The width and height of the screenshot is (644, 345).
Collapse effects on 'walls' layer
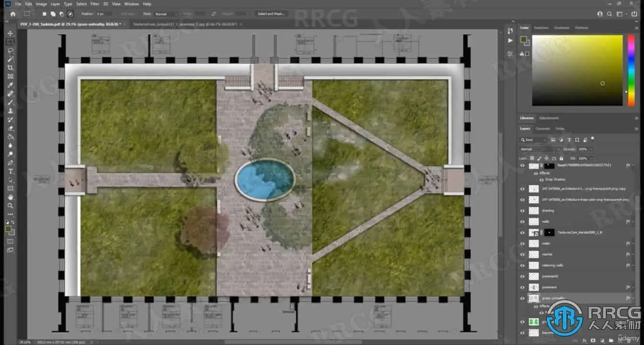(x=632, y=221)
